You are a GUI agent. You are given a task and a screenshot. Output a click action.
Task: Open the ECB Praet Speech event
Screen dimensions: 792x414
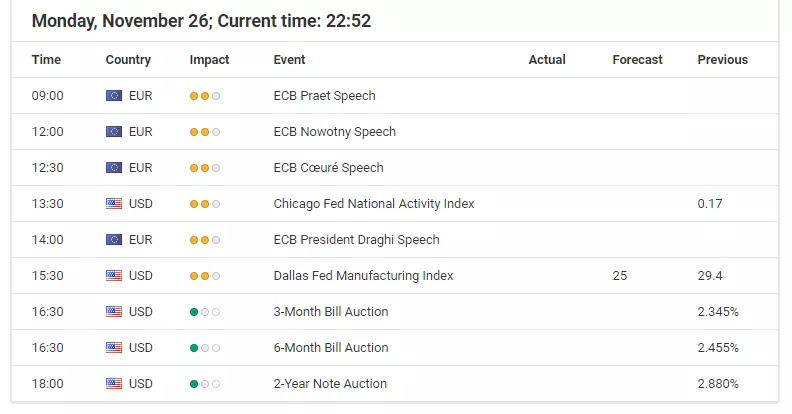coord(324,95)
